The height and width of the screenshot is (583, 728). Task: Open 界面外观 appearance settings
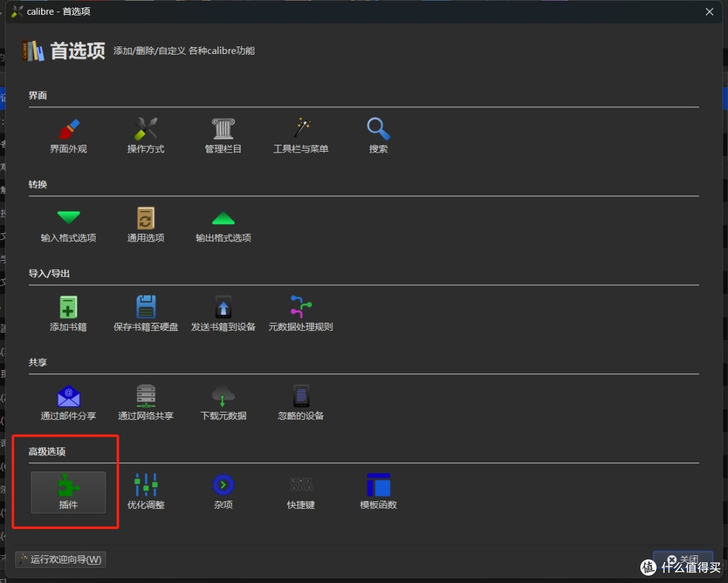coord(68,135)
